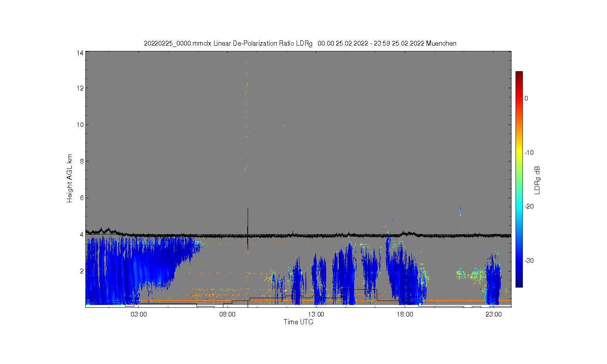The width and height of the screenshot is (607, 364).
Task: Click the height tick label 14
Action: 80,53
